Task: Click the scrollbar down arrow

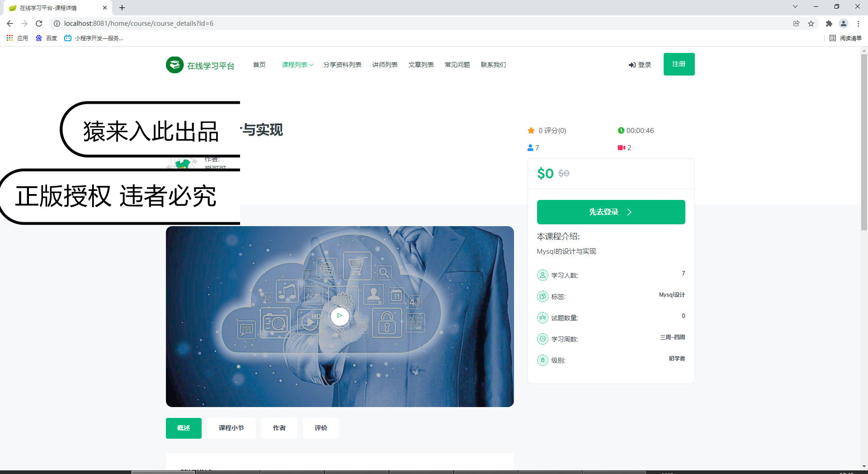Action: [x=864, y=466]
